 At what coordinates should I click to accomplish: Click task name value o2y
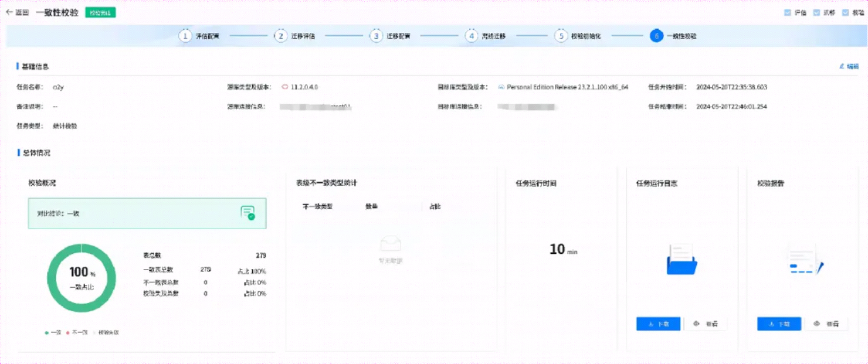coord(58,87)
